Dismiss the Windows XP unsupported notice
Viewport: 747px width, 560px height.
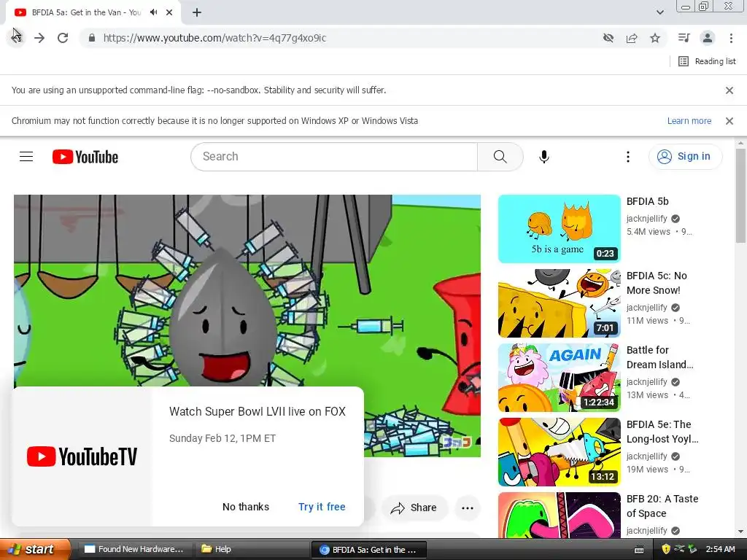[x=729, y=121]
